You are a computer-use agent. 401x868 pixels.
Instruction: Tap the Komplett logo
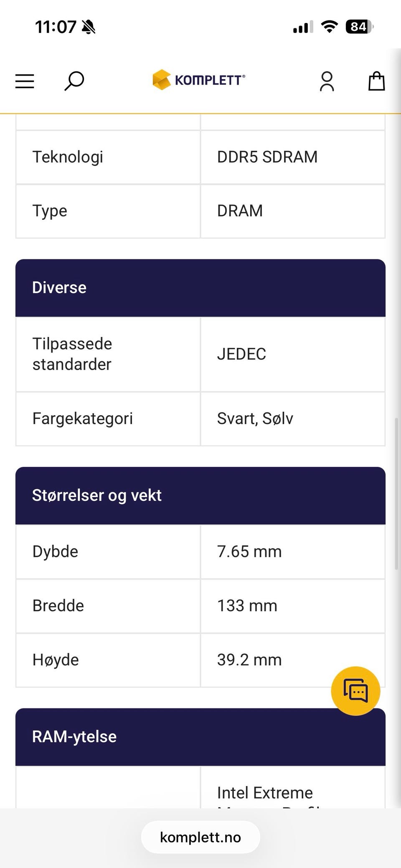[x=199, y=80]
